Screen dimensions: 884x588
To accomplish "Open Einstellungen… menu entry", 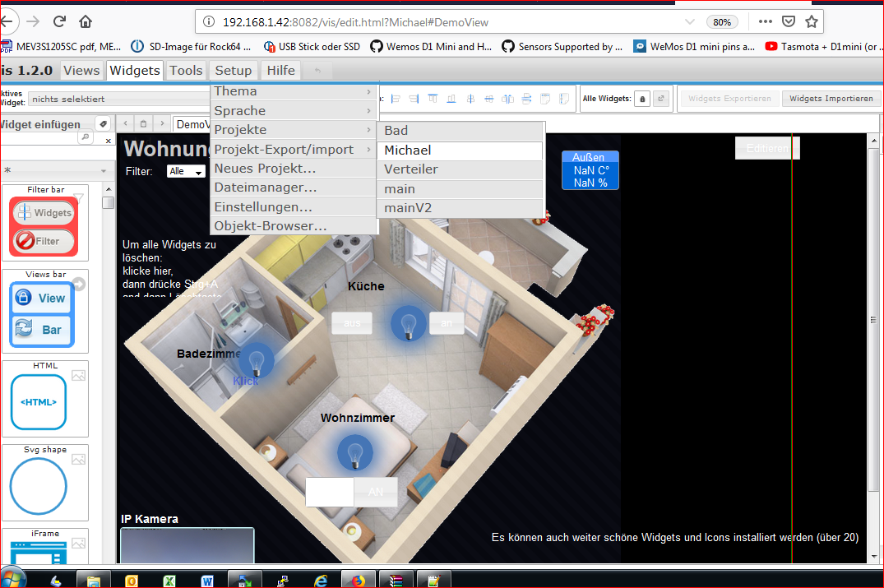I will 294,207.
